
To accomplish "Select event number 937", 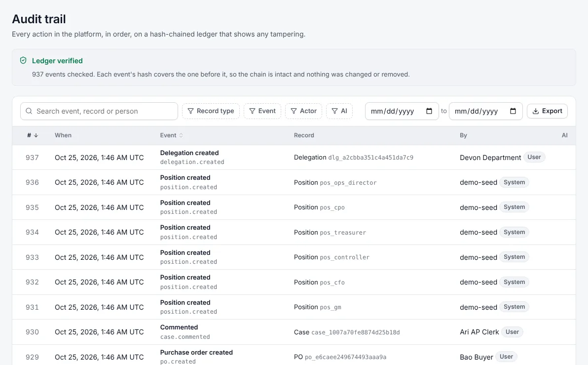I will click(32, 158).
